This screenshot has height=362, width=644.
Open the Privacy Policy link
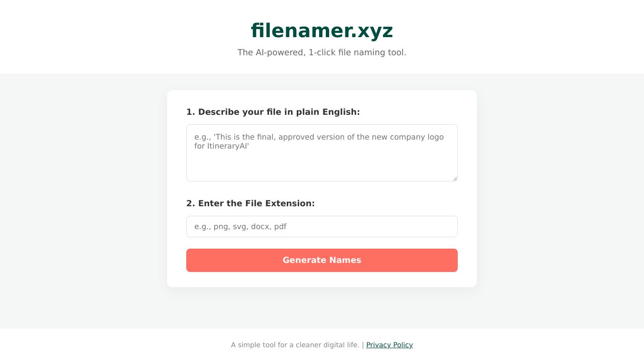[x=389, y=345]
